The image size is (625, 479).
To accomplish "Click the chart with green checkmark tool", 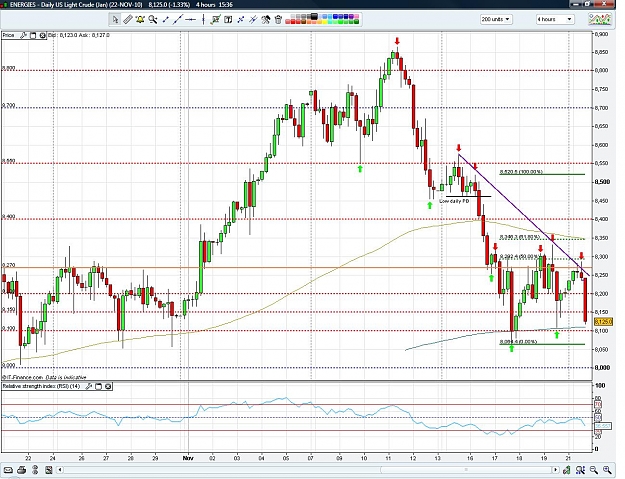I will (x=216, y=19).
